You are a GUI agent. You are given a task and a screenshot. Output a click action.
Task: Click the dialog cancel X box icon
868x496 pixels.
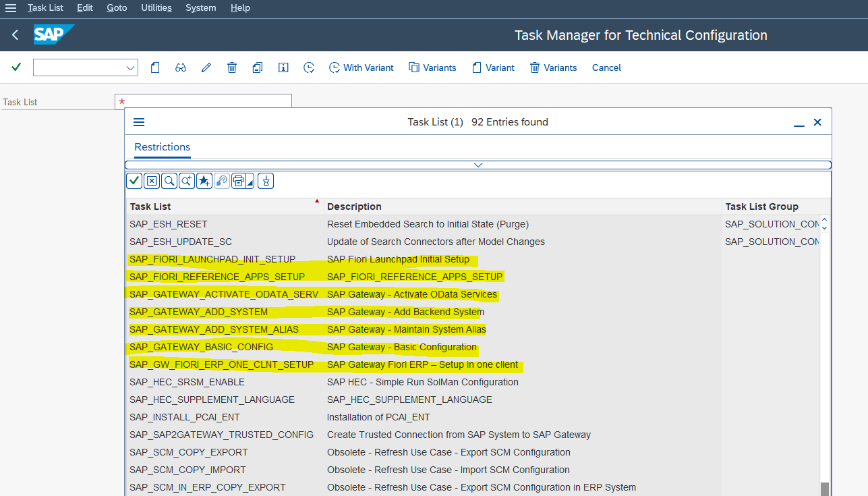(152, 181)
